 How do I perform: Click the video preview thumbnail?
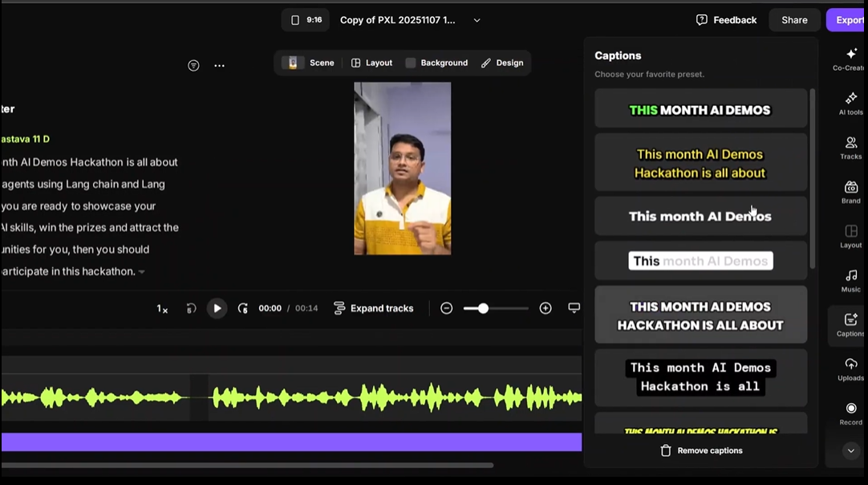click(403, 169)
